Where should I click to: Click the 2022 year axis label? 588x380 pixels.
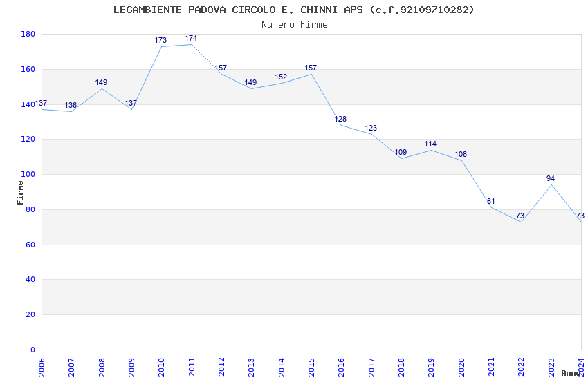click(522, 368)
